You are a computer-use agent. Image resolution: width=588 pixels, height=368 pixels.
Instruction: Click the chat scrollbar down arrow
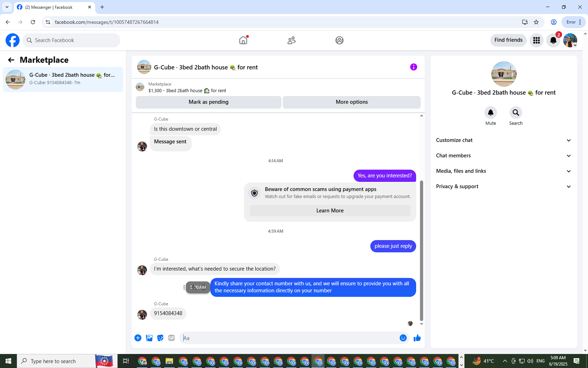click(x=421, y=324)
